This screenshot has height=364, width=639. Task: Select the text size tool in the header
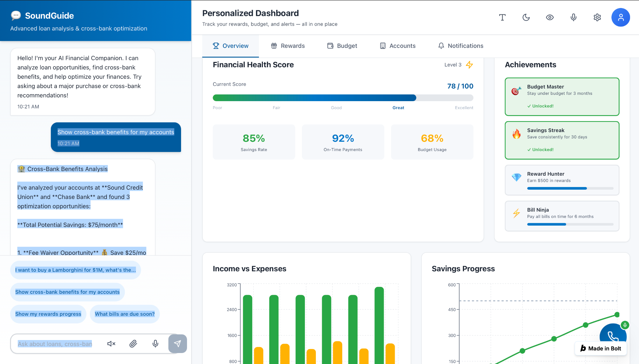click(x=502, y=17)
